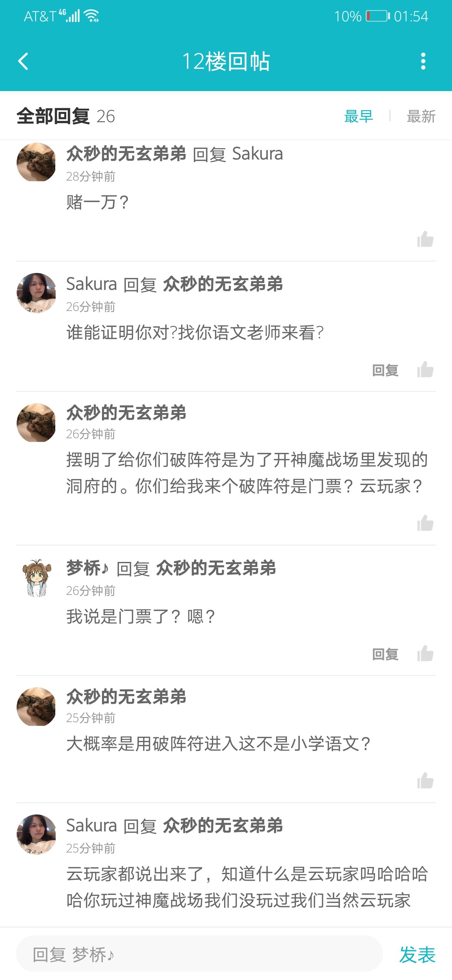Image resolution: width=452 pixels, height=980 pixels.
Task: Reply to Sakura's 26分钟前 comment
Action: pyautogui.click(x=385, y=370)
